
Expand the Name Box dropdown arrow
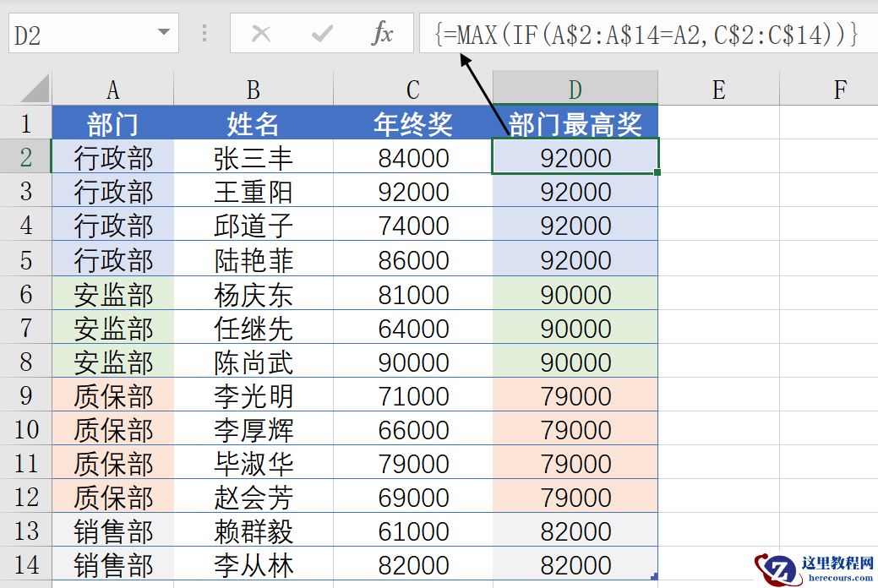click(163, 34)
